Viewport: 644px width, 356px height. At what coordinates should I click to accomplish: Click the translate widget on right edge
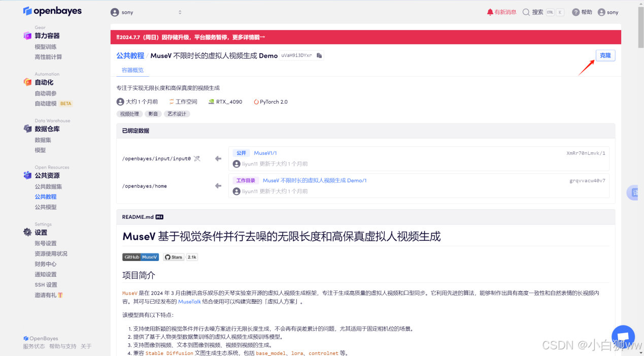coord(633,192)
